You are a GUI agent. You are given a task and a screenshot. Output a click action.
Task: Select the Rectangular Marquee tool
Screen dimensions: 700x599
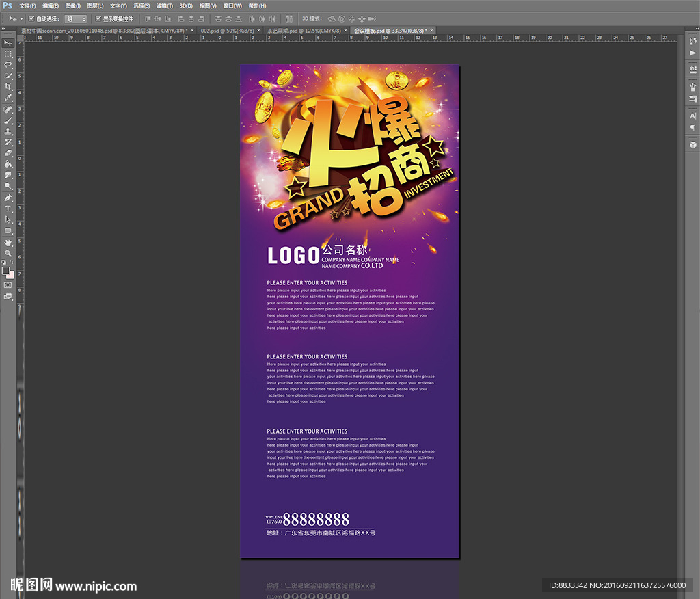pyautogui.click(x=8, y=54)
